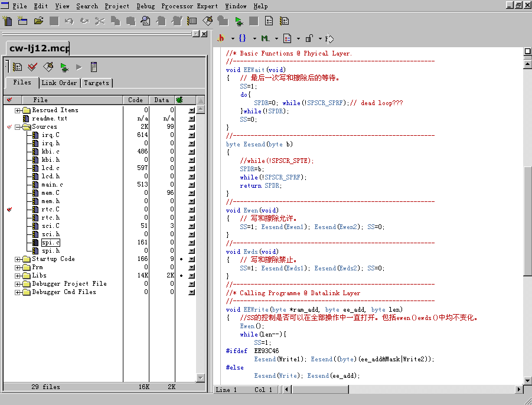The width and height of the screenshot is (532, 405).
Task: Expand the Debugger Cmd Files folder
Action: coord(18,292)
